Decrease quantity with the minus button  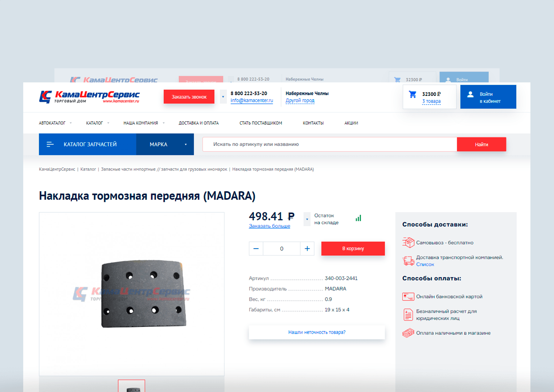pos(256,249)
